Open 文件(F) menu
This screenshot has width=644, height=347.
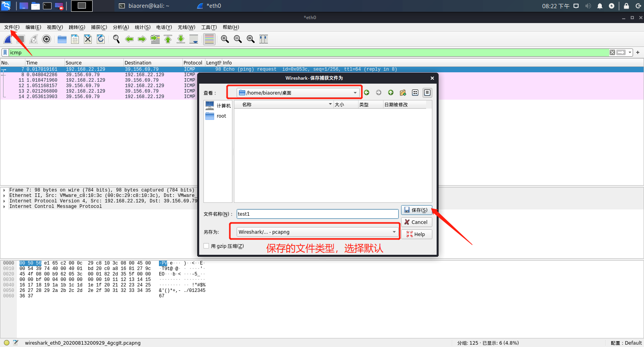tap(12, 27)
